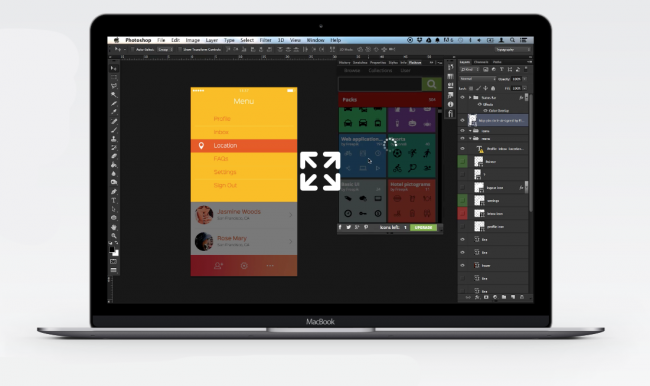The image size is (650, 386).
Task: Open the Hotel pictograms icon pack
Action: point(412,201)
